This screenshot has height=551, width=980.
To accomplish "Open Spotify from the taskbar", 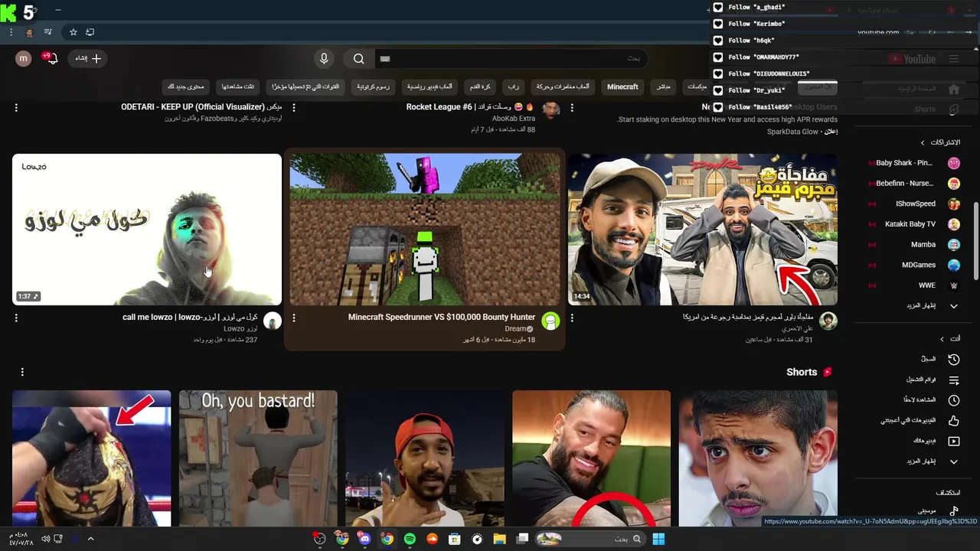I will click(x=410, y=540).
